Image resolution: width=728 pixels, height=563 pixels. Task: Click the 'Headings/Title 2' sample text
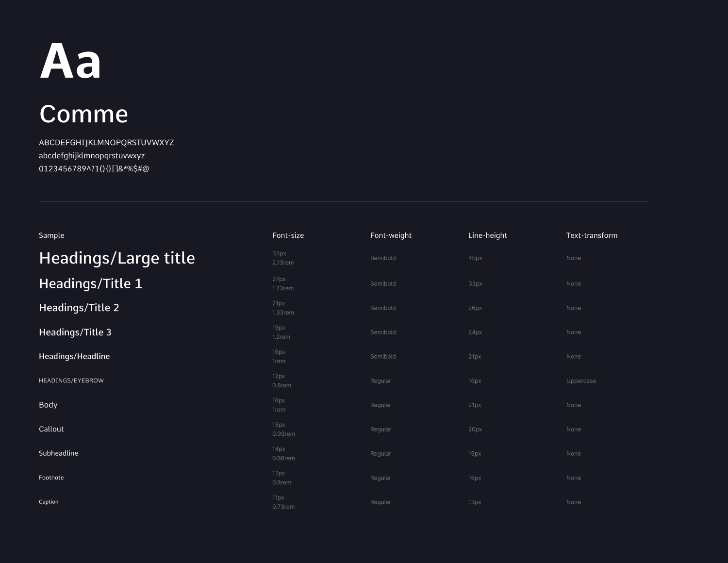[79, 308]
